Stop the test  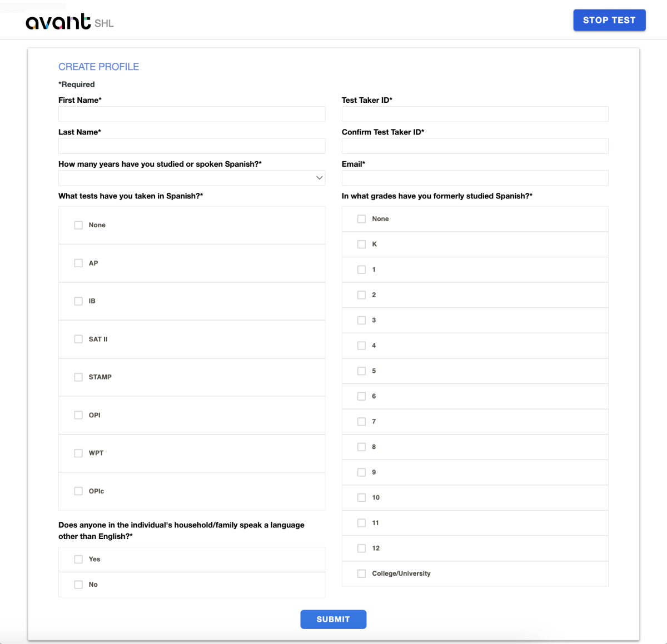609,20
